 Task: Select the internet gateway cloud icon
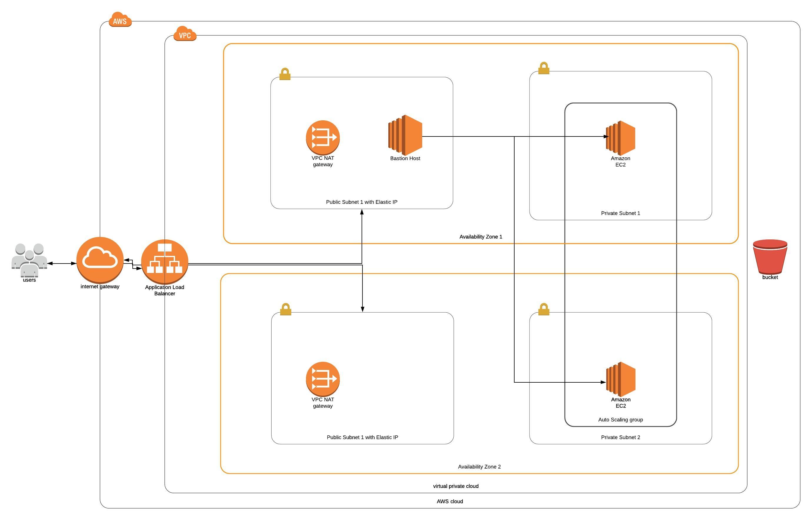(100, 260)
